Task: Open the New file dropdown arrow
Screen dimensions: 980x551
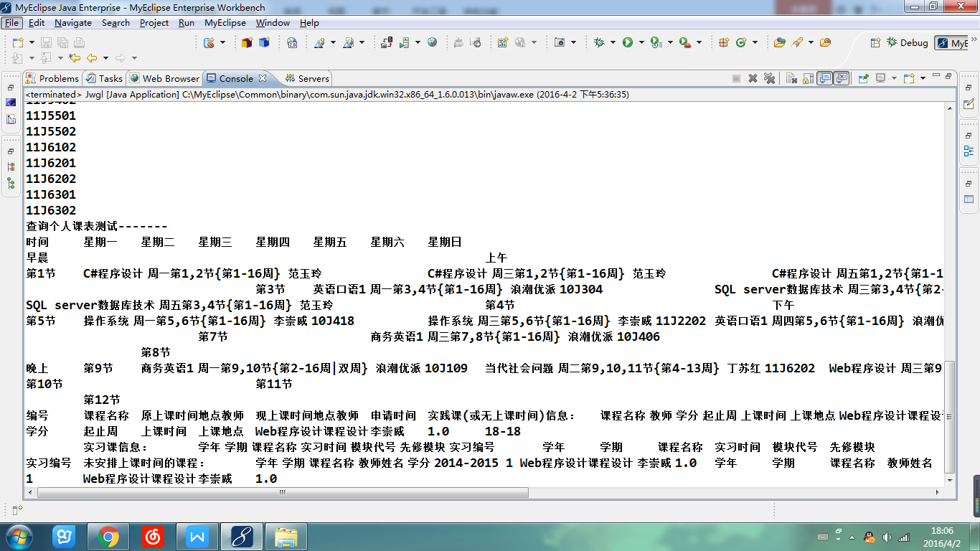Action: pos(30,42)
